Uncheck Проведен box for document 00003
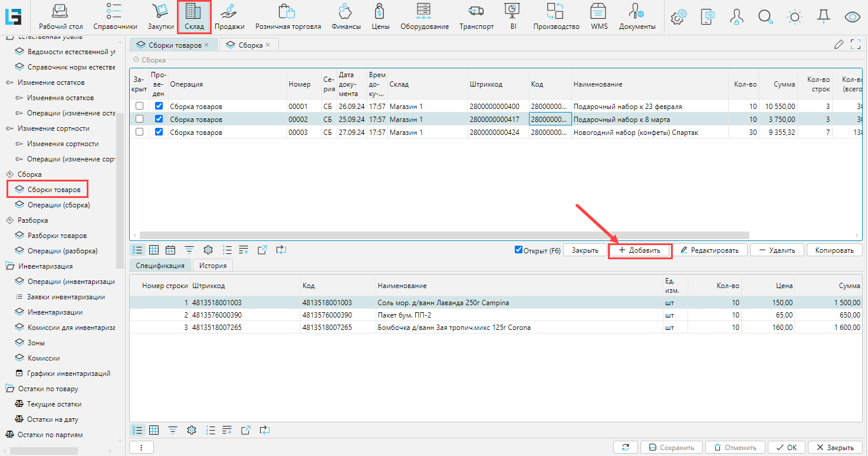Screen dimensions: 868x456 [x=159, y=132]
